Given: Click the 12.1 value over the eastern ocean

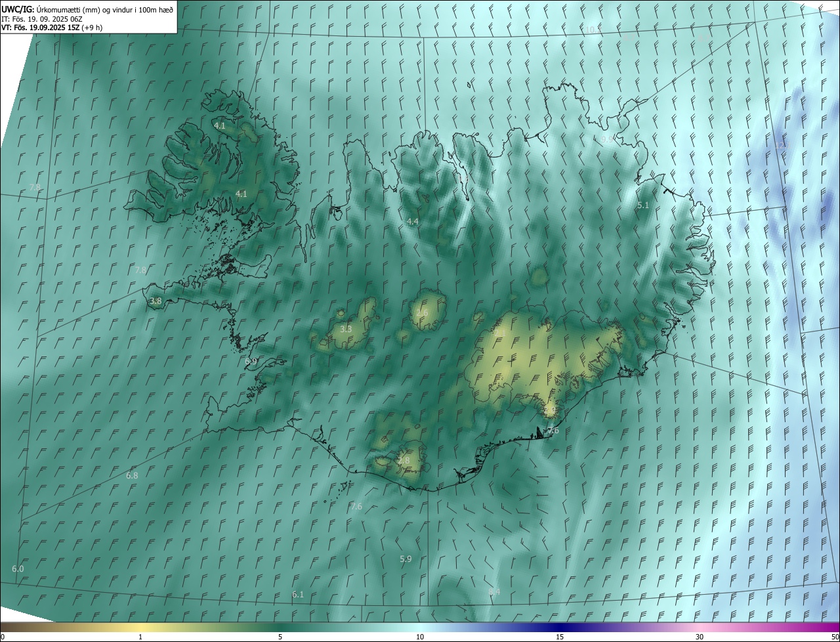Looking at the screenshot, I should (x=781, y=145).
